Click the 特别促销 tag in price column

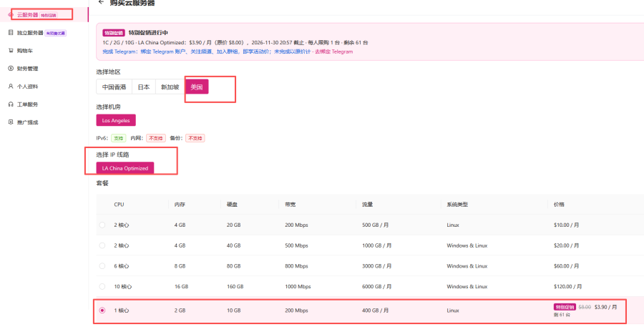point(565,307)
